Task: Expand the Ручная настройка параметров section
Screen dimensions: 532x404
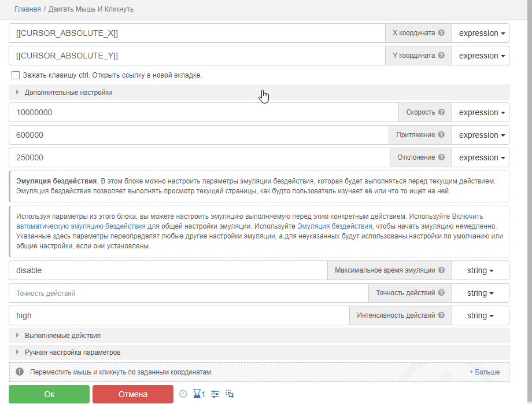Action: click(x=72, y=352)
